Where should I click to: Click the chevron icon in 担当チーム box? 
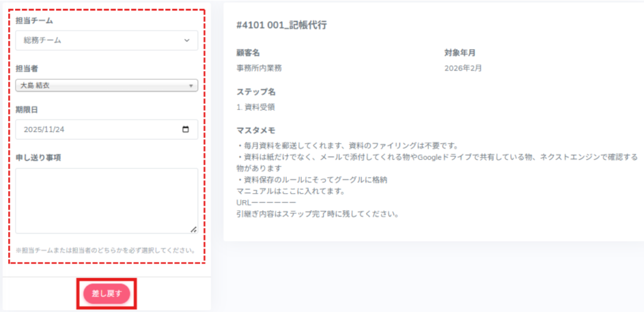pyautogui.click(x=186, y=41)
